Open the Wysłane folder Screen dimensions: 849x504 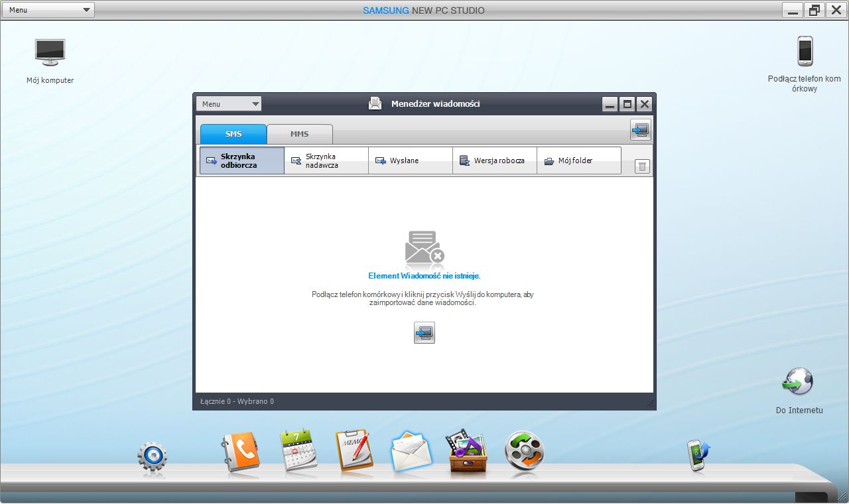coord(411,160)
